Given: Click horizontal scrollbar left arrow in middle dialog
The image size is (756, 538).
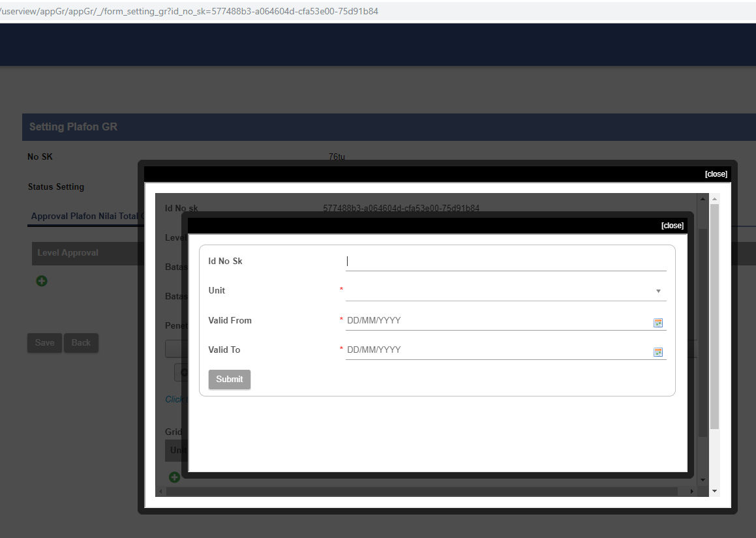Looking at the screenshot, I should point(160,491).
